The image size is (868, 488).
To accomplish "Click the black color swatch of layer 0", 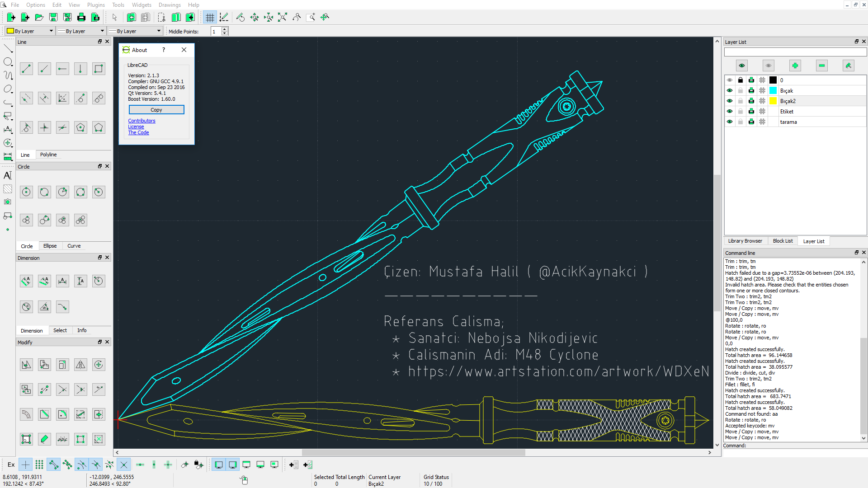I will pos(773,80).
